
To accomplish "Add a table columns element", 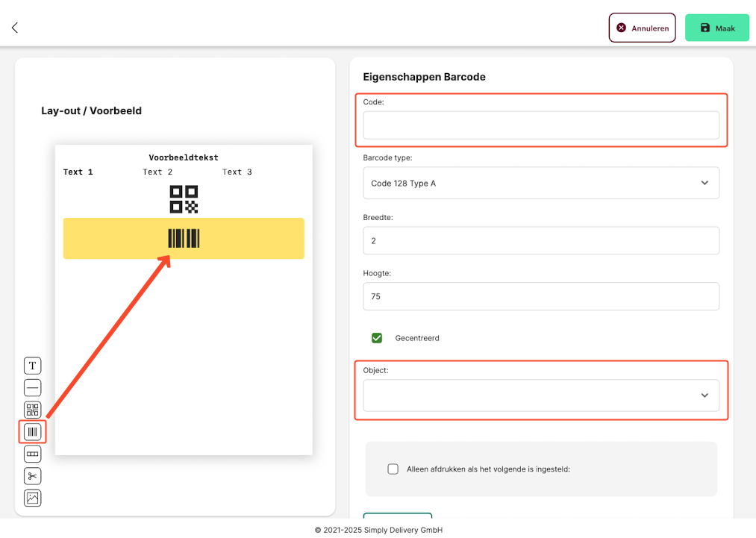I will point(32,454).
